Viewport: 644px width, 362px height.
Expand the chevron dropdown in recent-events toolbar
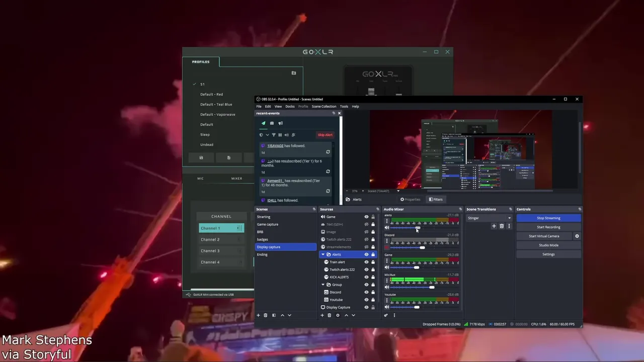(x=267, y=135)
